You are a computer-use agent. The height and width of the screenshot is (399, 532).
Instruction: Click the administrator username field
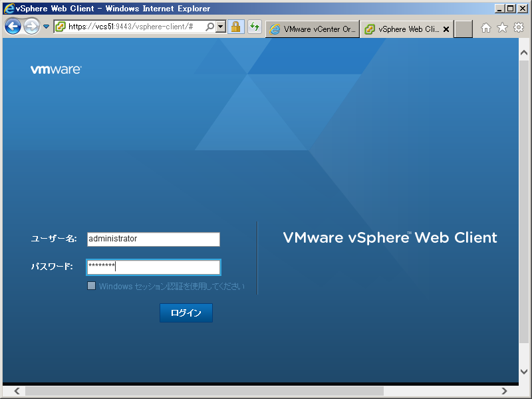[x=153, y=239]
